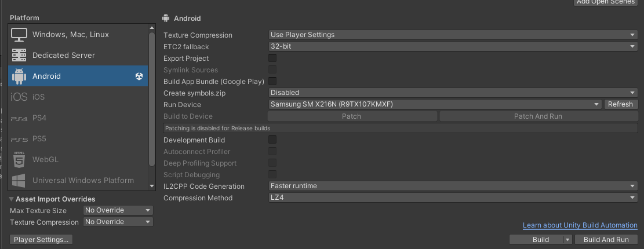
Task: Open the Build button options arrow
Action: [567, 240]
